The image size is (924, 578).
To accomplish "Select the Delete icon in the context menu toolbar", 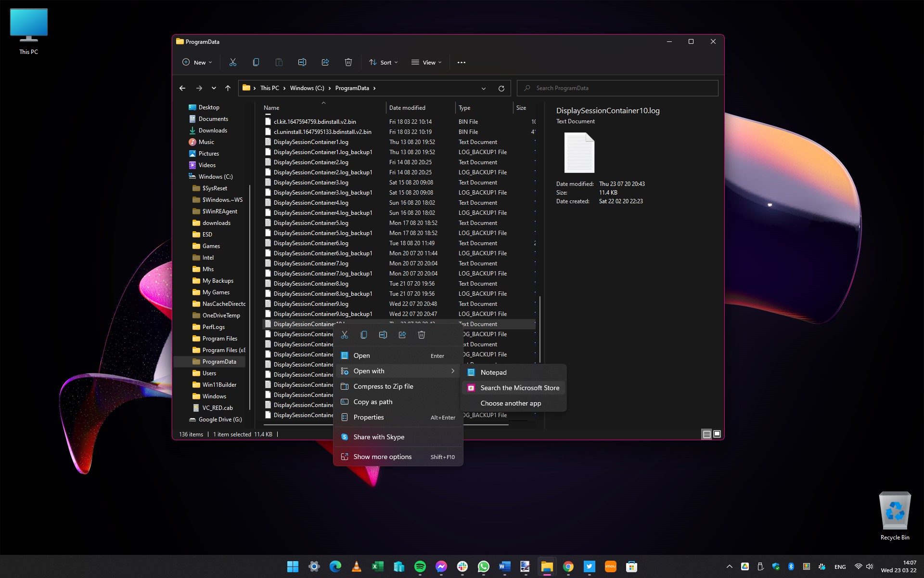I will pyautogui.click(x=422, y=334).
